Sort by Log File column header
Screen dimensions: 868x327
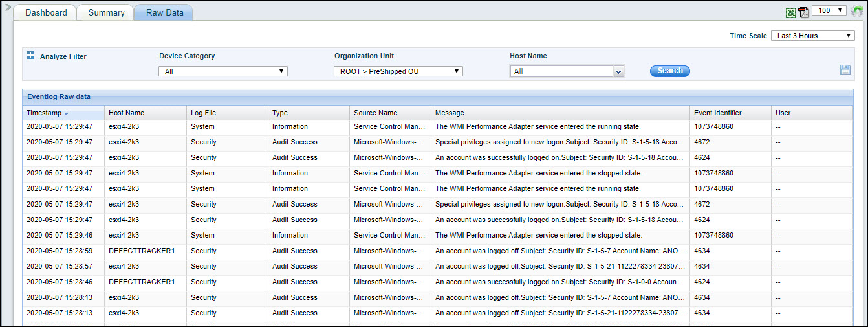tap(203, 113)
